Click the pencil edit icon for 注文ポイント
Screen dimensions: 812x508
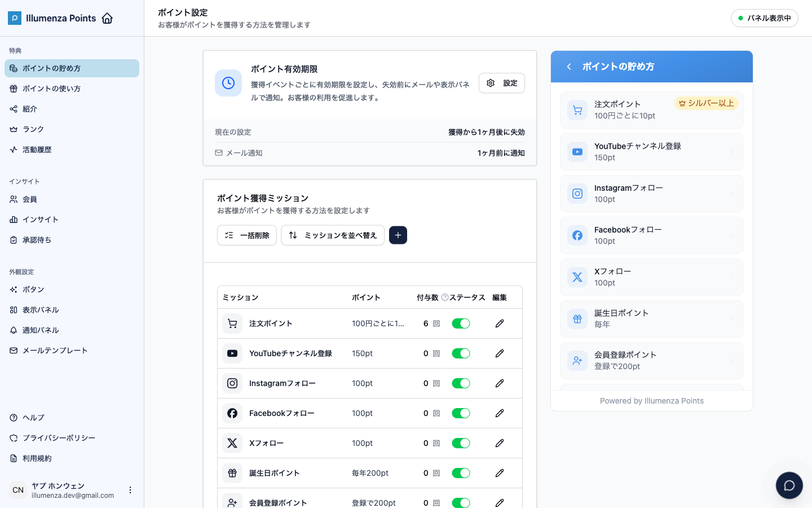coord(500,323)
